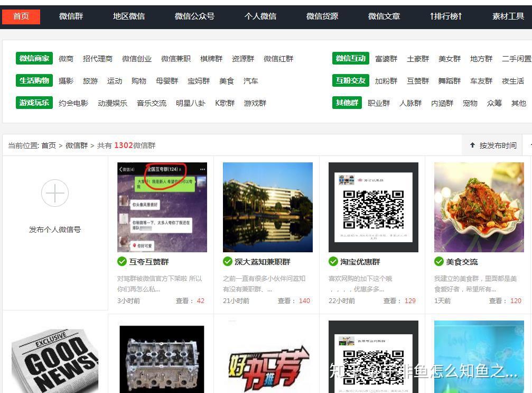Open the 游戏群 category link
The image size is (532, 393).
[255, 103]
